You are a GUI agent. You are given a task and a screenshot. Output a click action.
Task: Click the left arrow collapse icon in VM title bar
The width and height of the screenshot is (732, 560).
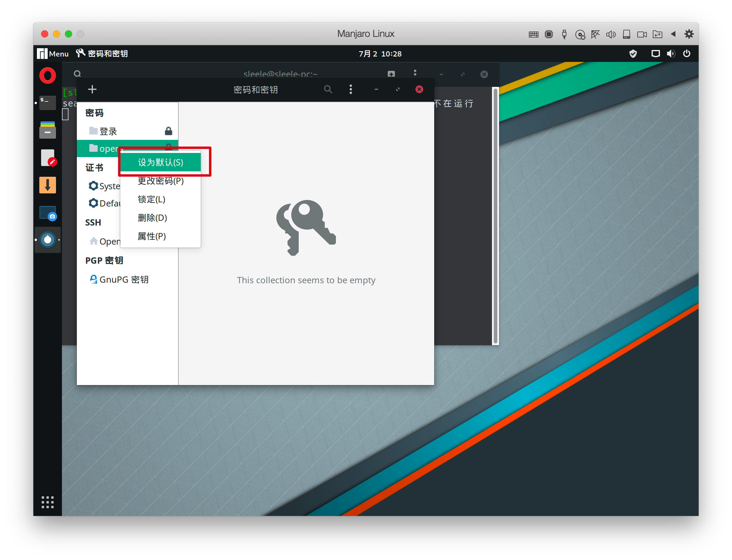coord(673,34)
